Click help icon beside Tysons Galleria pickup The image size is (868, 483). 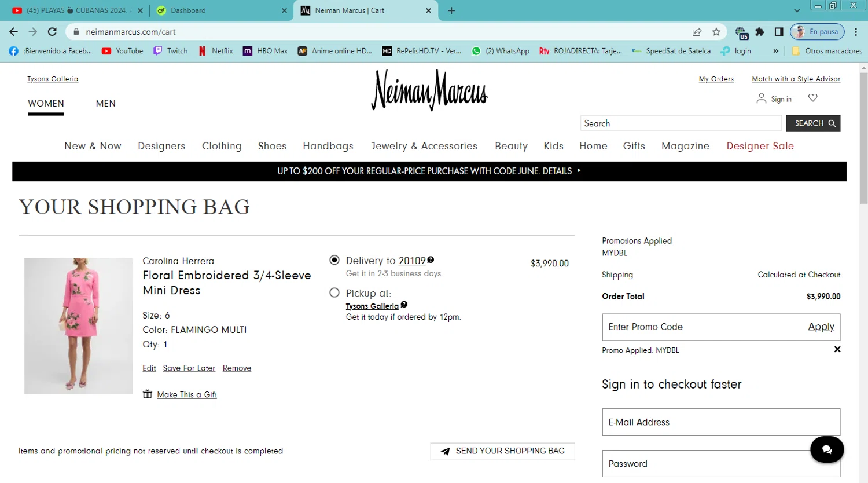404,305
